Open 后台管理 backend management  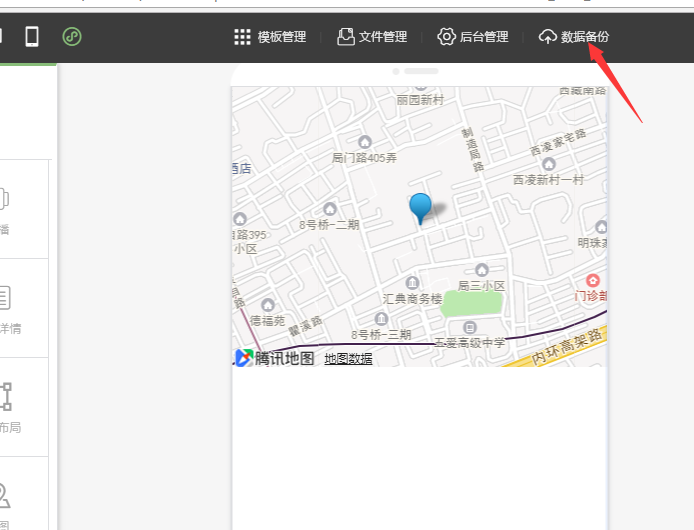point(473,37)
